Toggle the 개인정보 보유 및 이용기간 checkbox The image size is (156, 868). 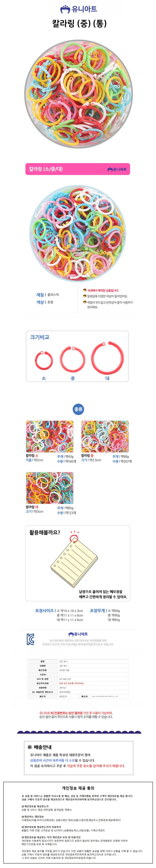point(23,837)
